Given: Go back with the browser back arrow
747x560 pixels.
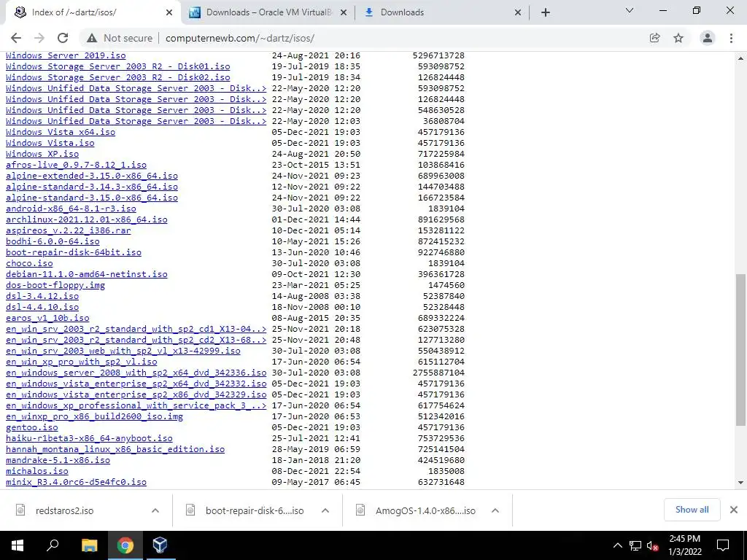Looking at the screenshot, I should coord(16,38).
